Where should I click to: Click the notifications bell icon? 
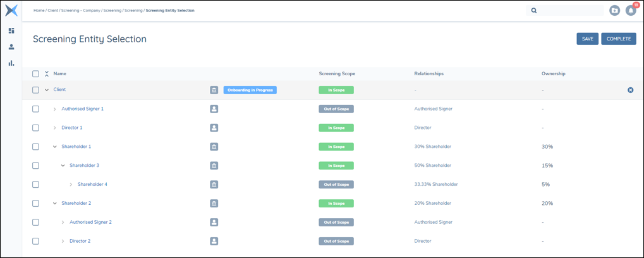(x=630, y=11)
